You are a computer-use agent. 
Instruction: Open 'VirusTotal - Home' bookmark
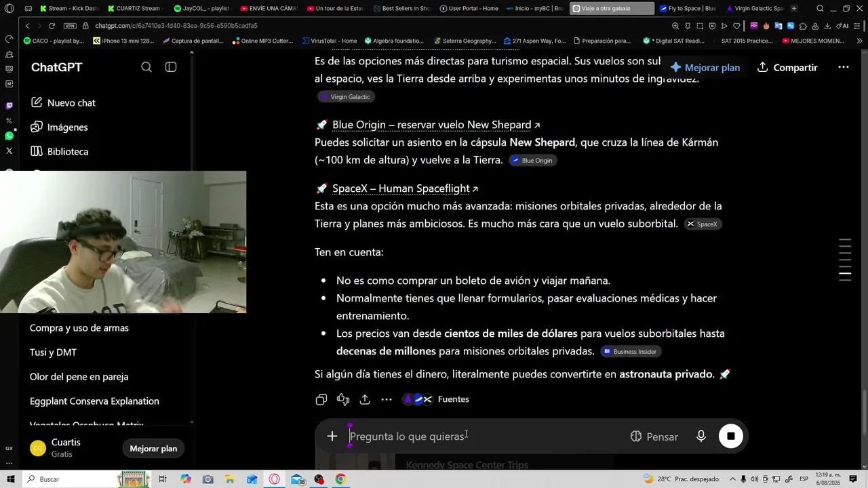330,41
